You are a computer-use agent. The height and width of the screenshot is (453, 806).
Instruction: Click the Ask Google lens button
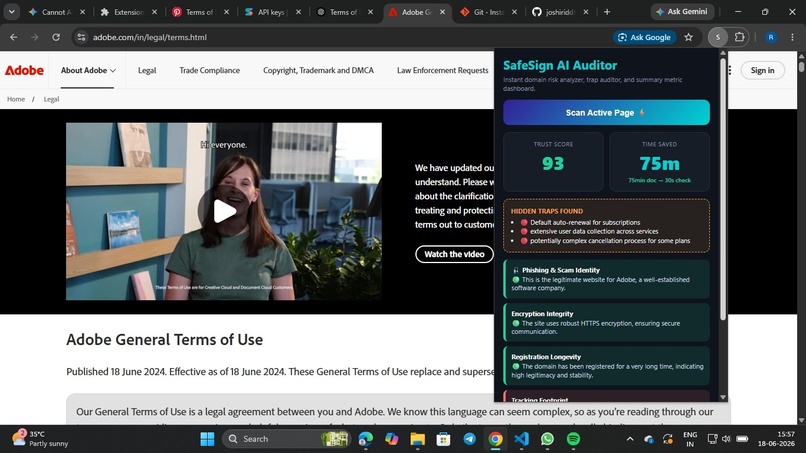pos(645,37)
